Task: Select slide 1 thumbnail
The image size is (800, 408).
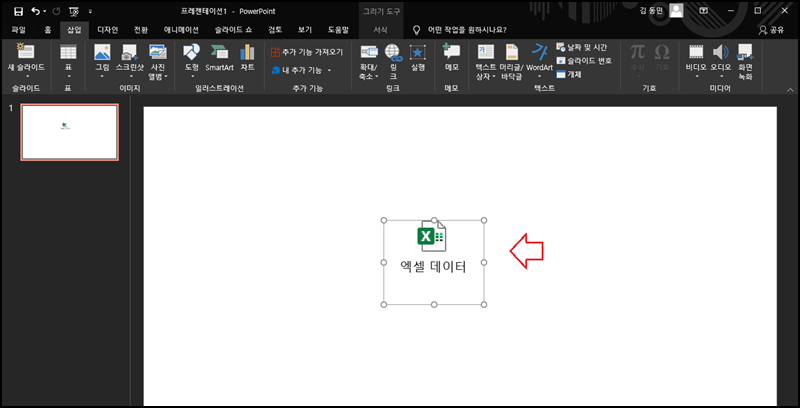Action: pos(69,132)
